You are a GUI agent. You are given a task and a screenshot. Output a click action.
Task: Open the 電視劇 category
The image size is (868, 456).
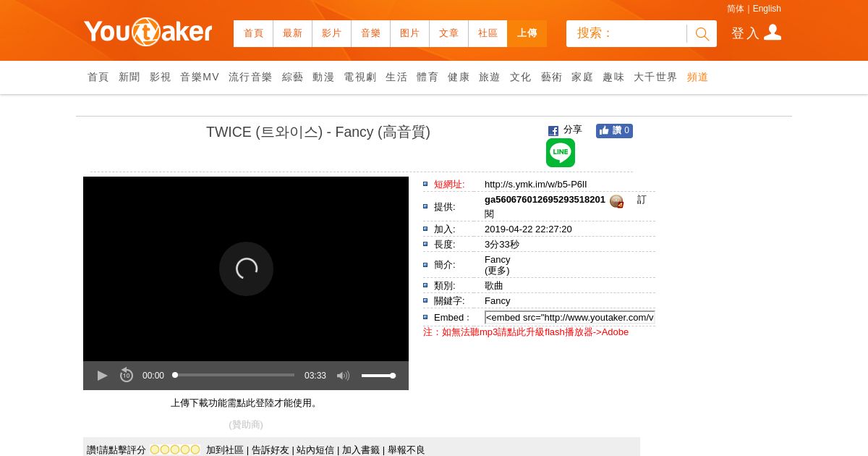(x=360, y=77)
